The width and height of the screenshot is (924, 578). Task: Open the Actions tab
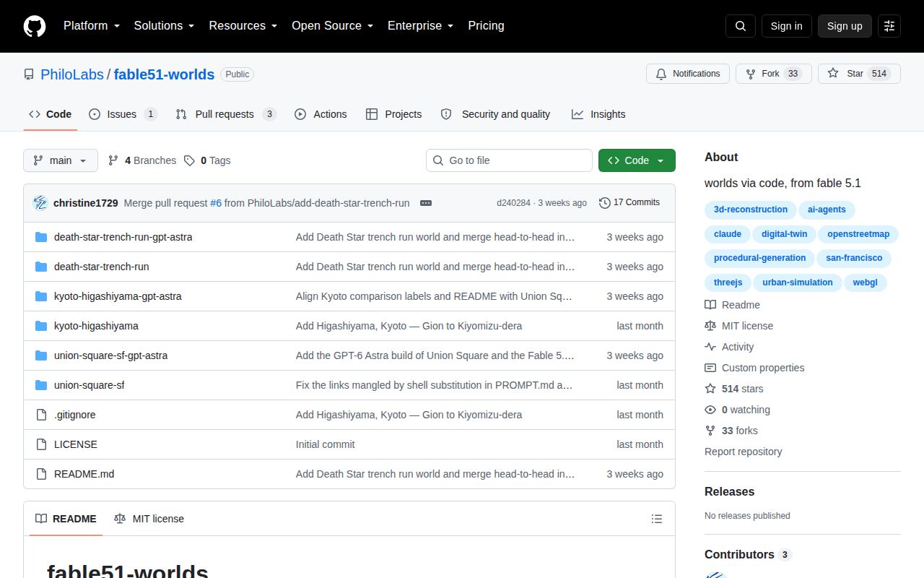(321, 114)
